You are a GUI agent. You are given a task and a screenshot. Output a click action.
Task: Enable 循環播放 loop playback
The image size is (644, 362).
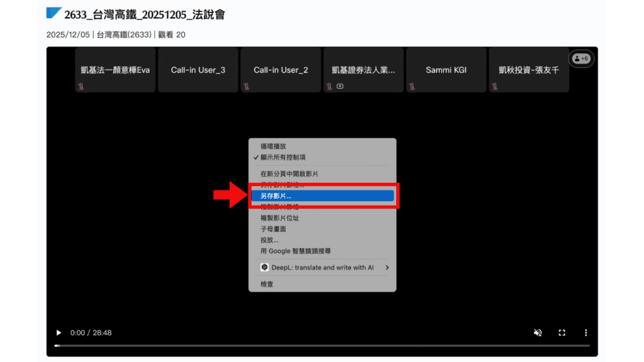coord(274,146)
